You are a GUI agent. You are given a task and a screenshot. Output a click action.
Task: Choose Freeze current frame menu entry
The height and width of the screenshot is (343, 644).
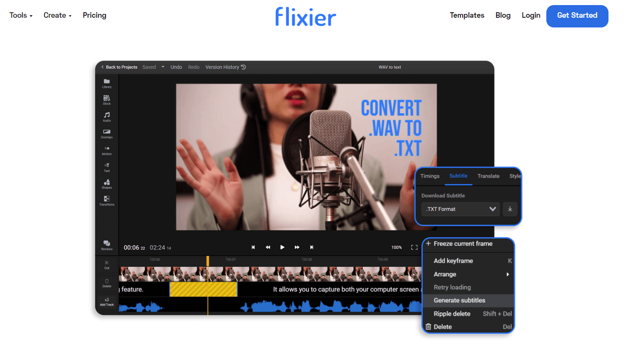tap(463, 244)
